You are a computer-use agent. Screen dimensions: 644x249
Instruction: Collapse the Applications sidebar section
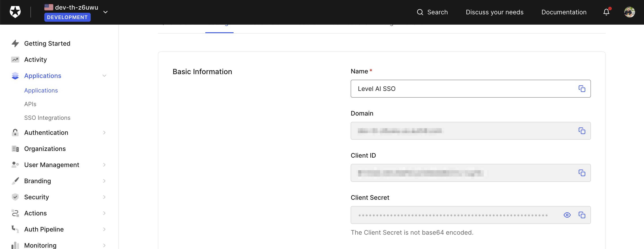click(x=104, y=76)
